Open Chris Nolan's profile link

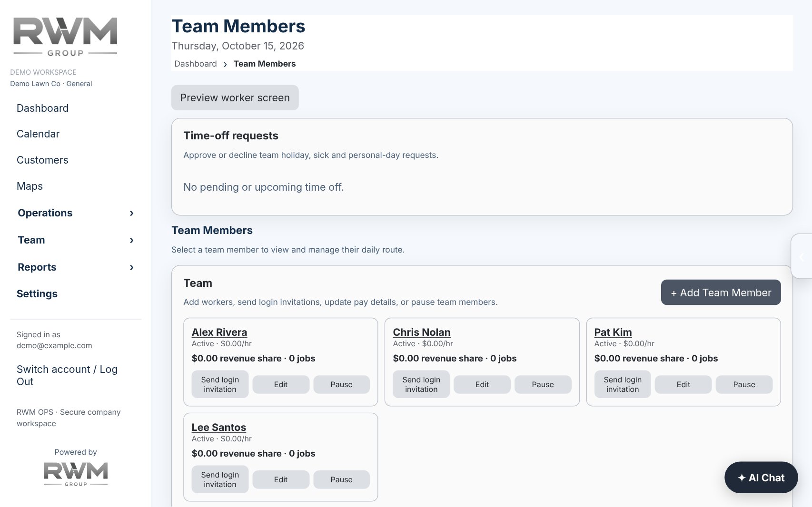click(x=422, y=332)
